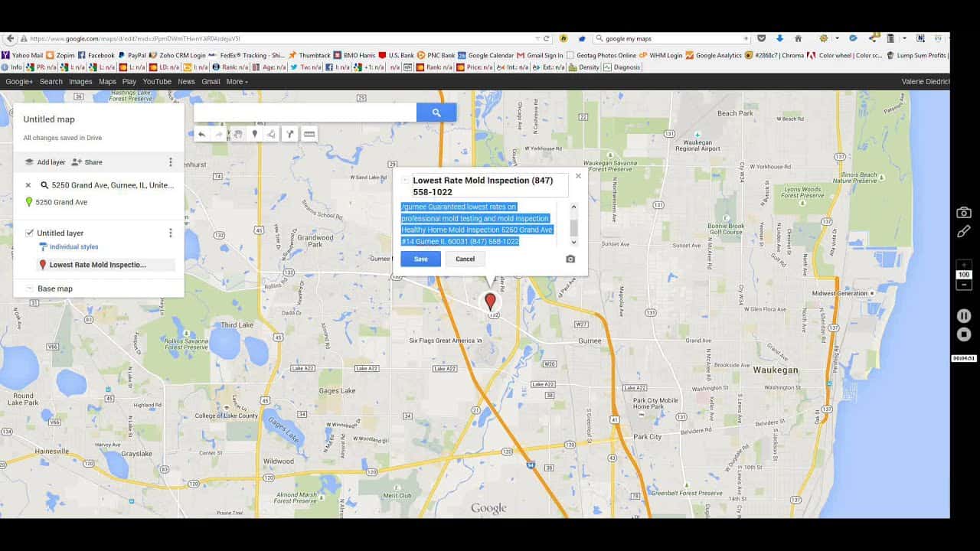Click the camera icon to add image
980x551 pixels.
pyautogui.click(x=570, y=259)
